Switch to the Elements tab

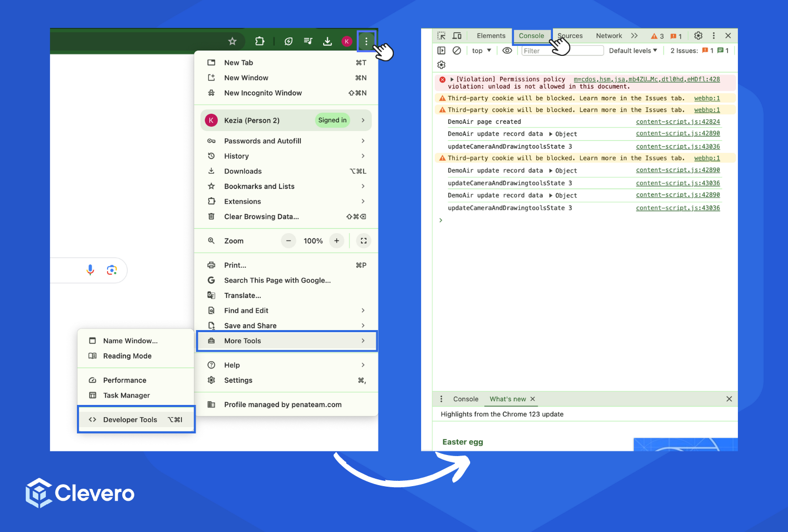pos(491,36)
